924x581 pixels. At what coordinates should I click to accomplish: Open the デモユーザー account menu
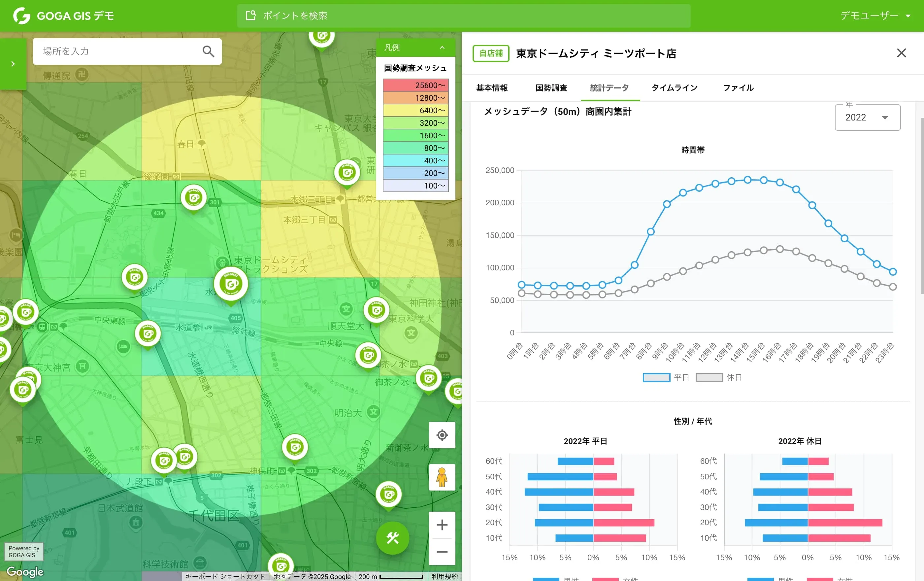point(875,16)
